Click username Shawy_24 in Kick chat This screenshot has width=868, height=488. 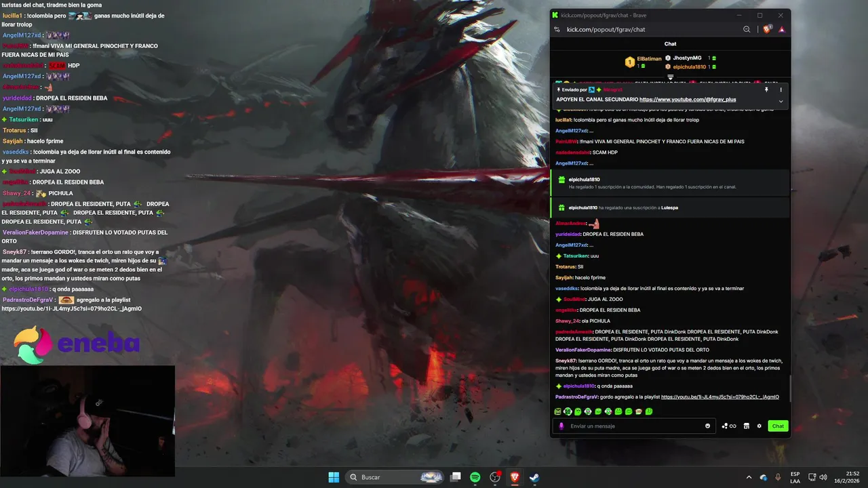pyautogui.click(x=568, y=321)
